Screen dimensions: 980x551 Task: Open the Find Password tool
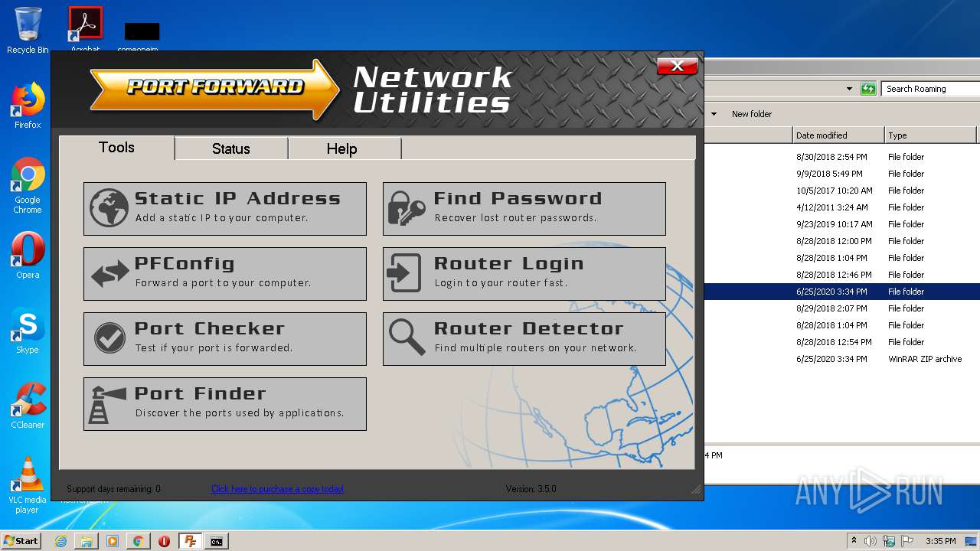tap(524, 208)
